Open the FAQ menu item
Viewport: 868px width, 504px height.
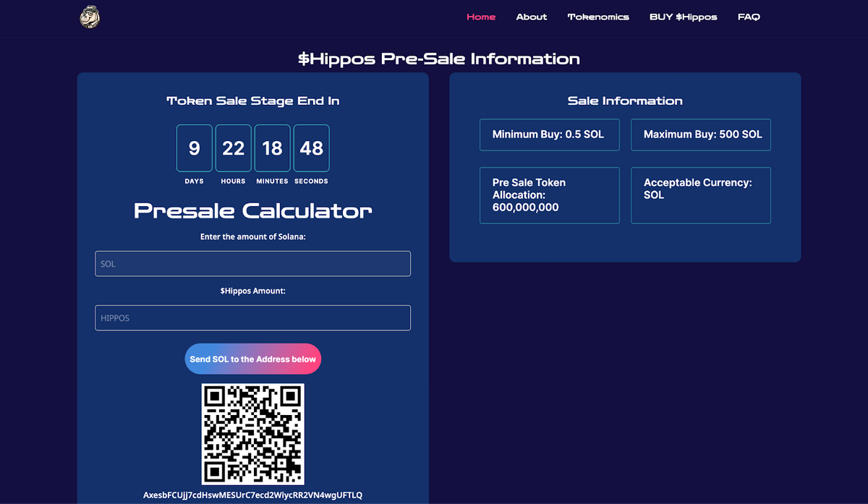[749, 17]
